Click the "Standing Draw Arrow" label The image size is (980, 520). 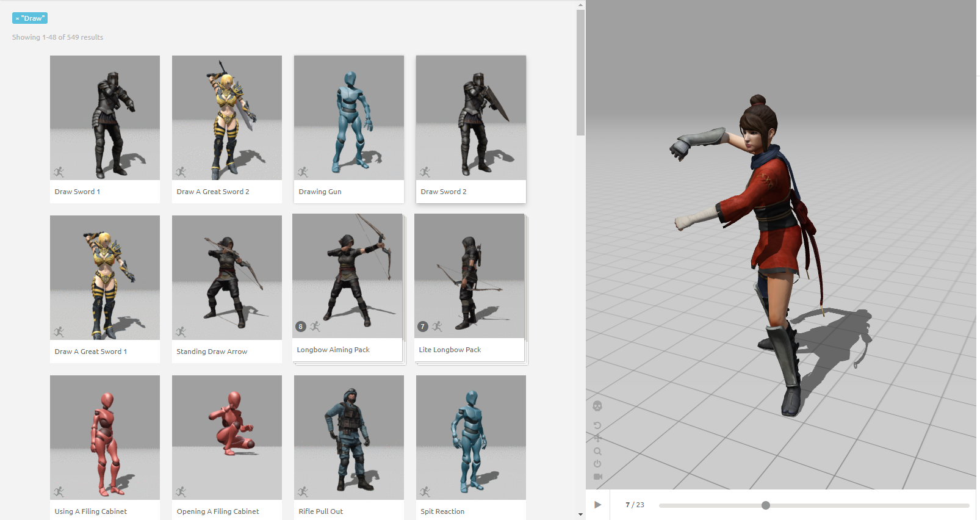coord(212,352)
